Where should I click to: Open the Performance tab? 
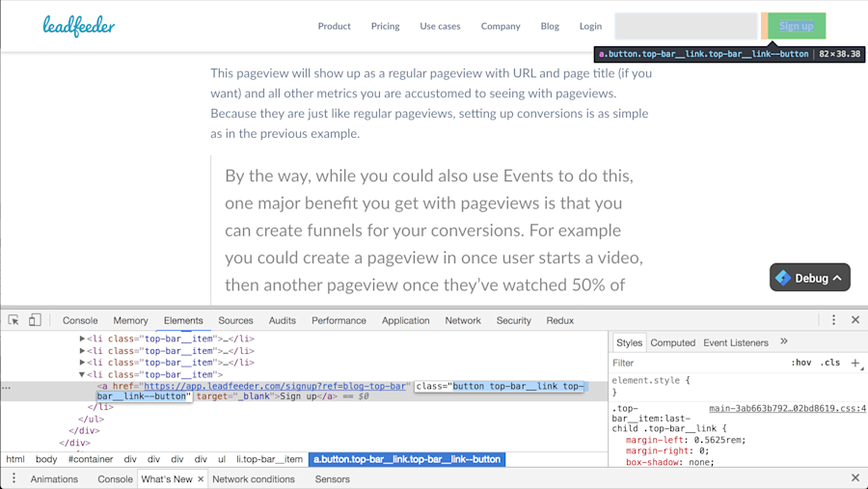339,320
